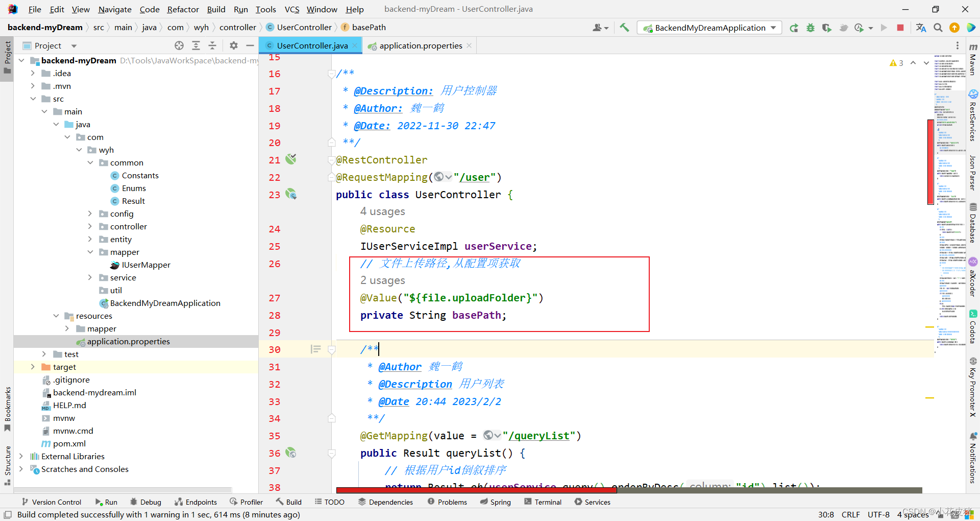Open the Version Control tool window

click(x=51, y=502)
